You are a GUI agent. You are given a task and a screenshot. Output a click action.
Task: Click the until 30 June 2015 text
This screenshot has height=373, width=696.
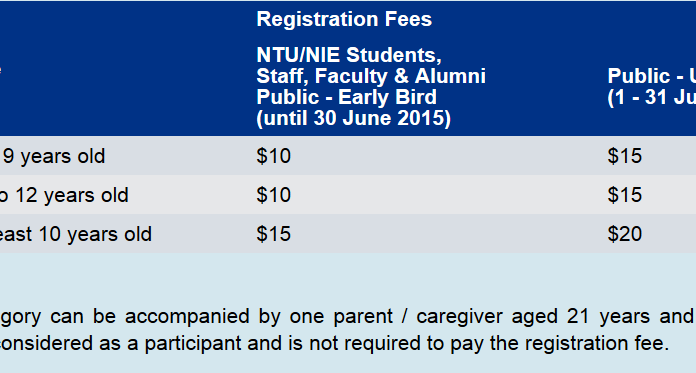[x=353, y=118]
